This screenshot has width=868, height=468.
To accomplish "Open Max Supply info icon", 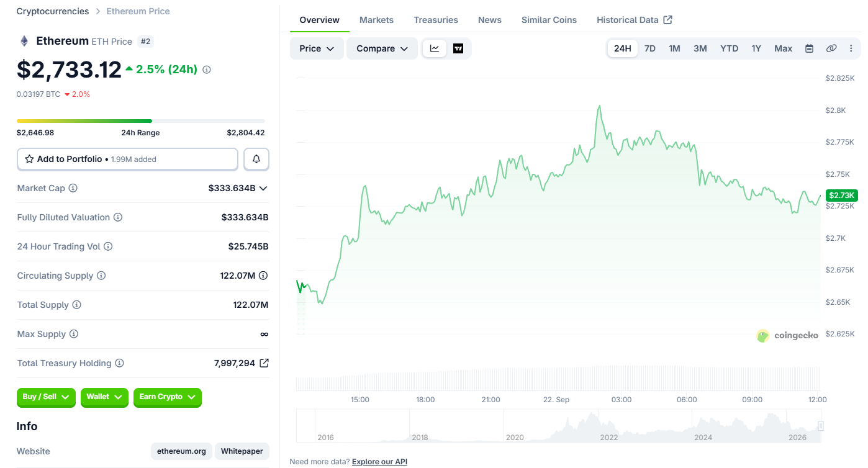I will click(74, 334).
